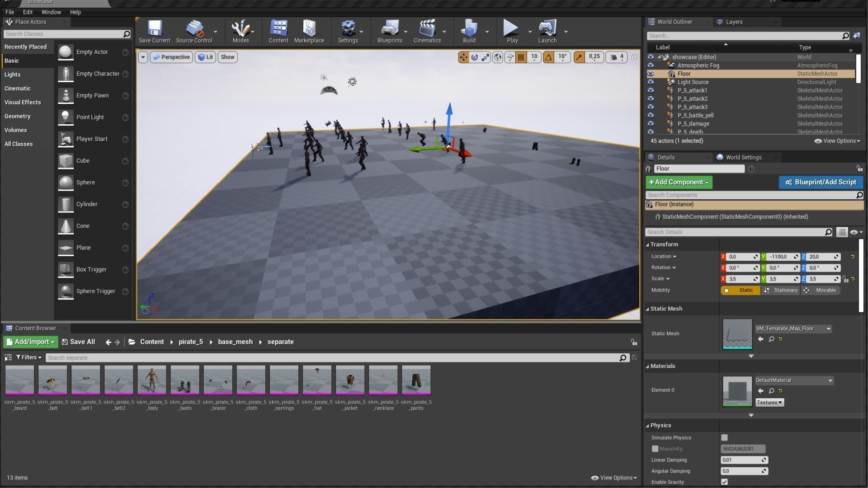Open the Blueprints toolbar icon

[x=389, y=32]
